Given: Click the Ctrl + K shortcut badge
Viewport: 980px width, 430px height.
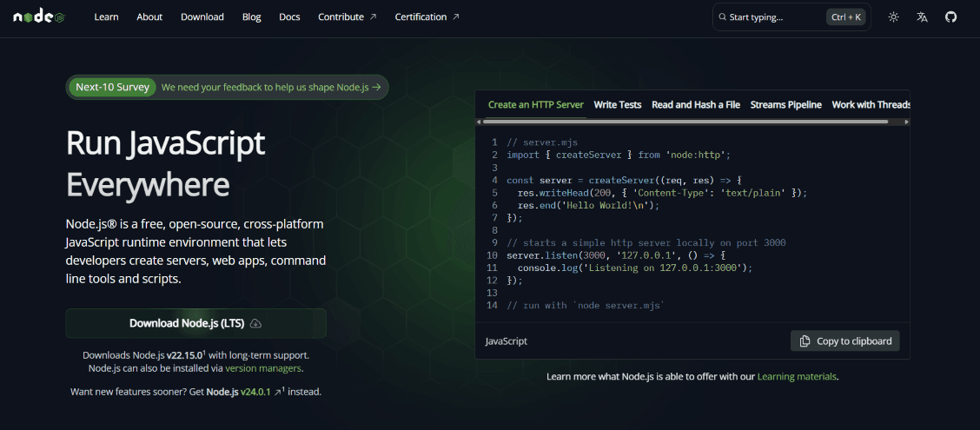Looking at the screenshot, I should tap(846, 17).
